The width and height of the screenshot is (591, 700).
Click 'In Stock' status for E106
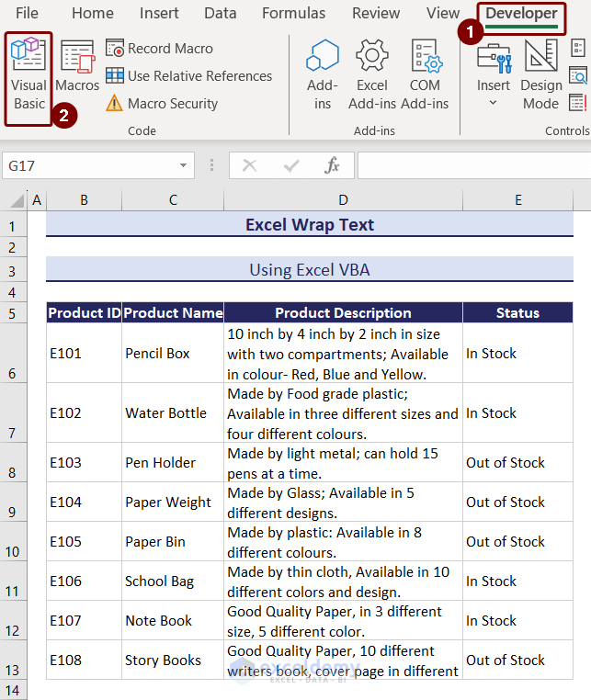tap(517, 581)
